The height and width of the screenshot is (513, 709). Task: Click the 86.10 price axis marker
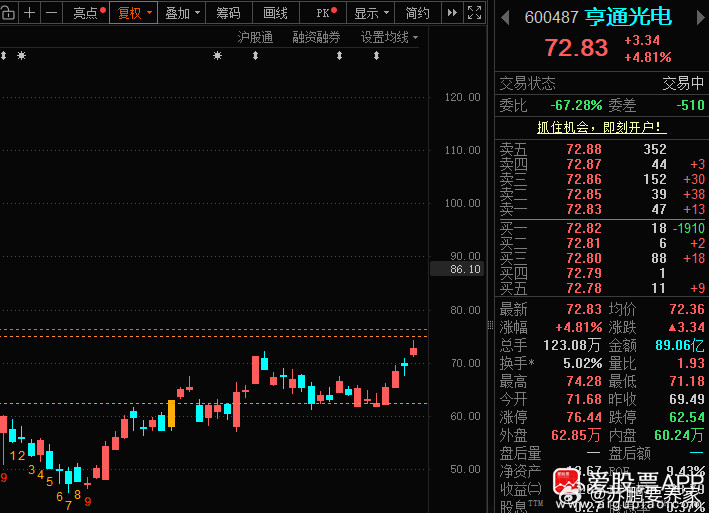pyautogui.click(x=457, y=269)
